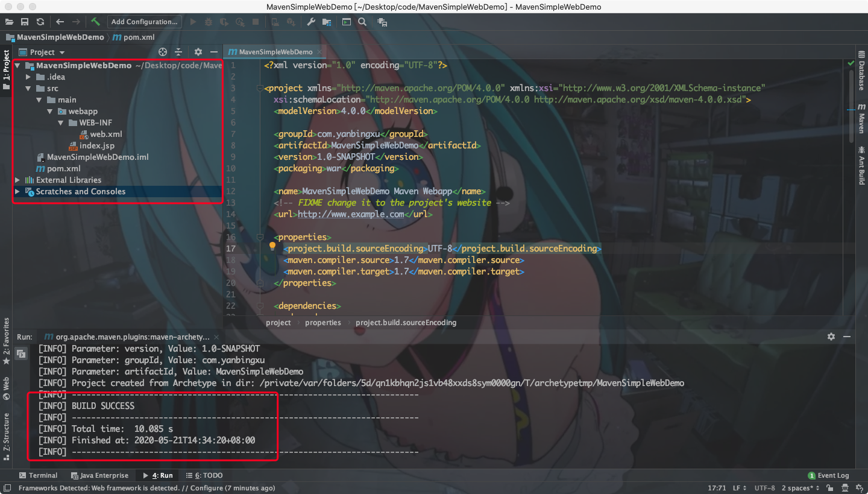Locate file with the crosshair icon
Viewport: 868px width, 494px height.
163,52
